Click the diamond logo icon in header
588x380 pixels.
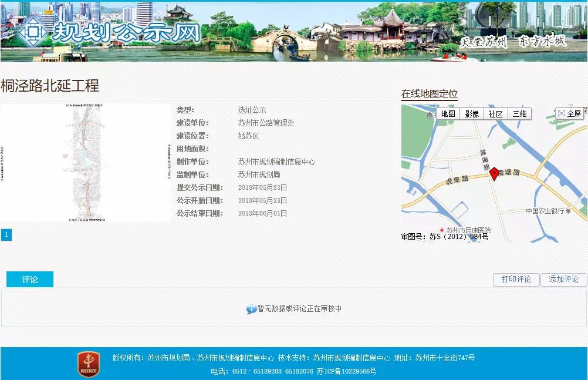click(33, 32)
